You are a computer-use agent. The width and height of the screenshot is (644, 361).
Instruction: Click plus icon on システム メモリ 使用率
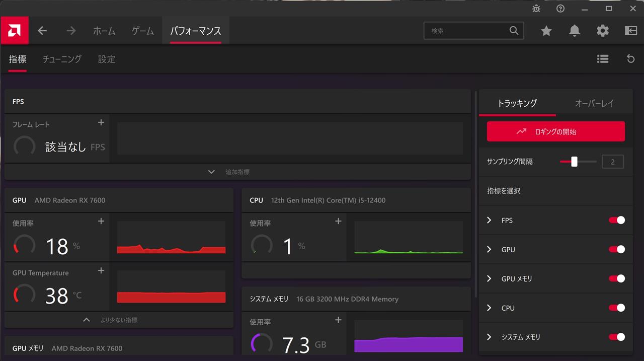pyautogui.click(x=338, y=320)
